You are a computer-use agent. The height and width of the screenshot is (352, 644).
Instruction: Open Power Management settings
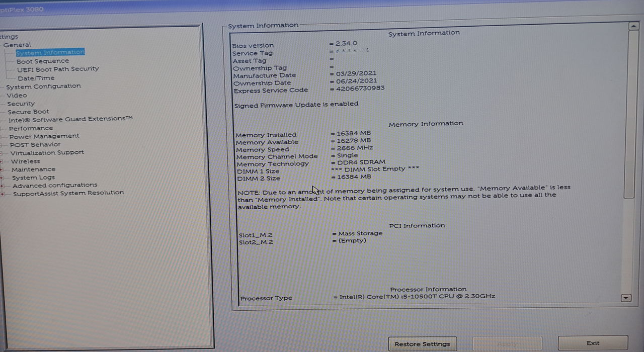pyautogui.click(x=44, y=136)
